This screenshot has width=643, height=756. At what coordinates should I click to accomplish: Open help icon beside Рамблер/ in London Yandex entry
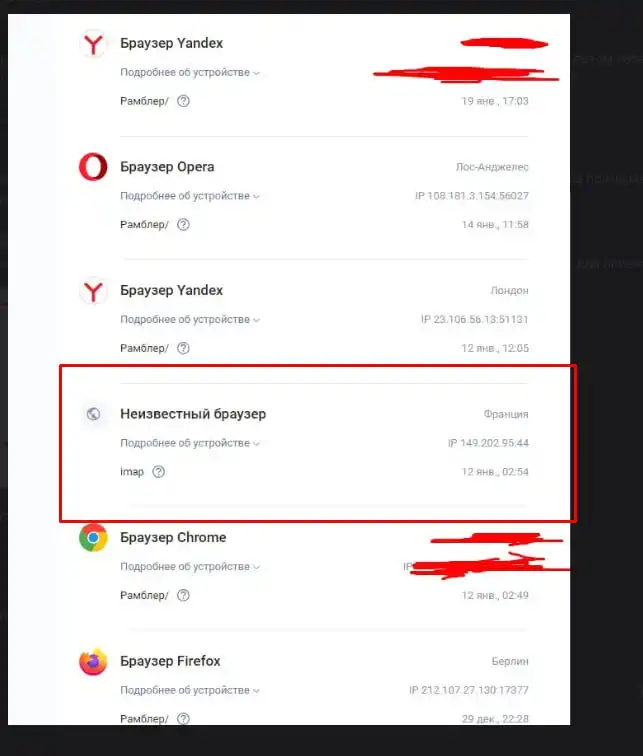click(183, 348)
